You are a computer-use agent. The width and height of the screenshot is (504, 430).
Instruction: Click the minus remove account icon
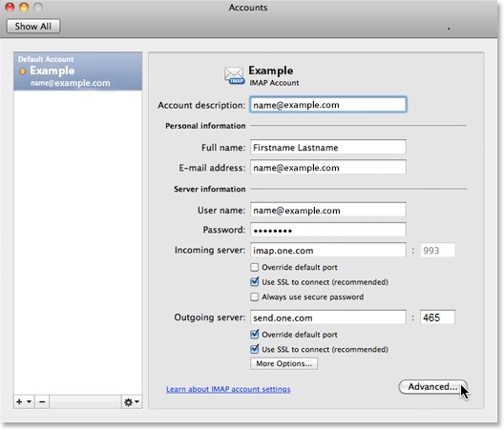42,401
